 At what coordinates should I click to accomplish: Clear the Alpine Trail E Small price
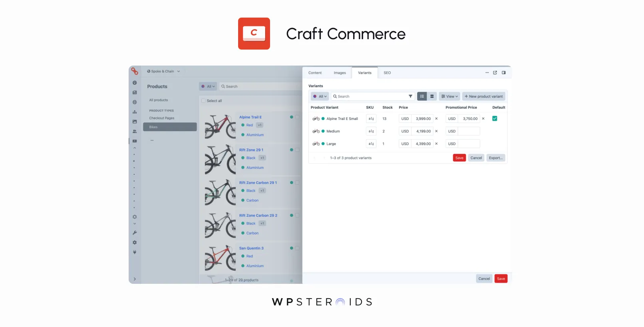point(436,119)
